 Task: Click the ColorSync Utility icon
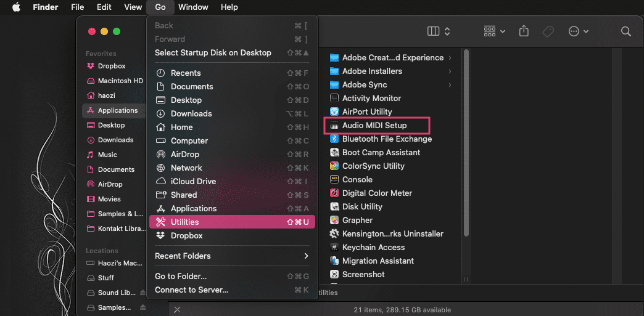click(334, 166)
